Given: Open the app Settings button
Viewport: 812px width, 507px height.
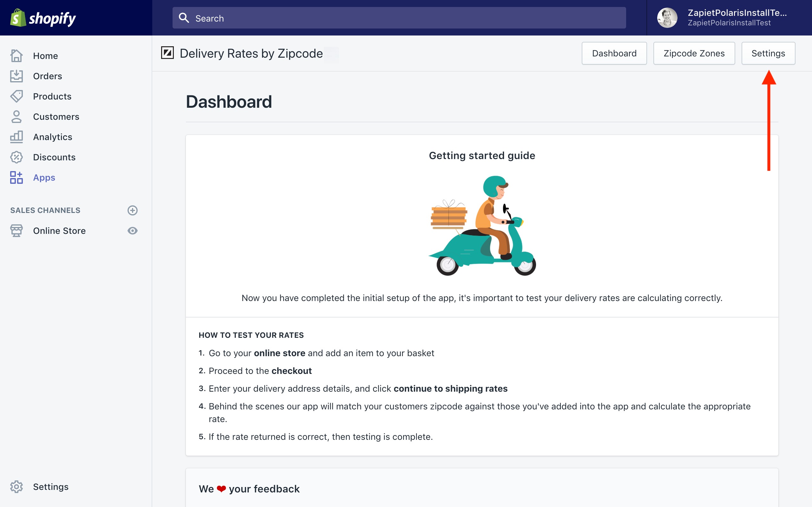Looking at the screenshot, I should (768, 53).
